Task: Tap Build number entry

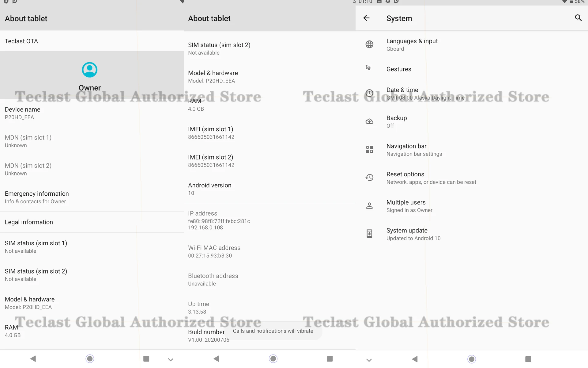Action: 206,335
